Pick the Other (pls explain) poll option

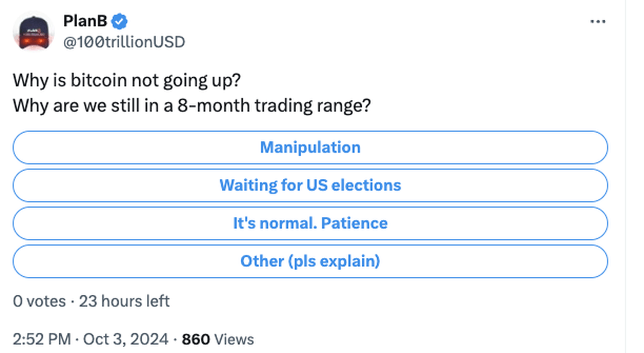(310, 261)
